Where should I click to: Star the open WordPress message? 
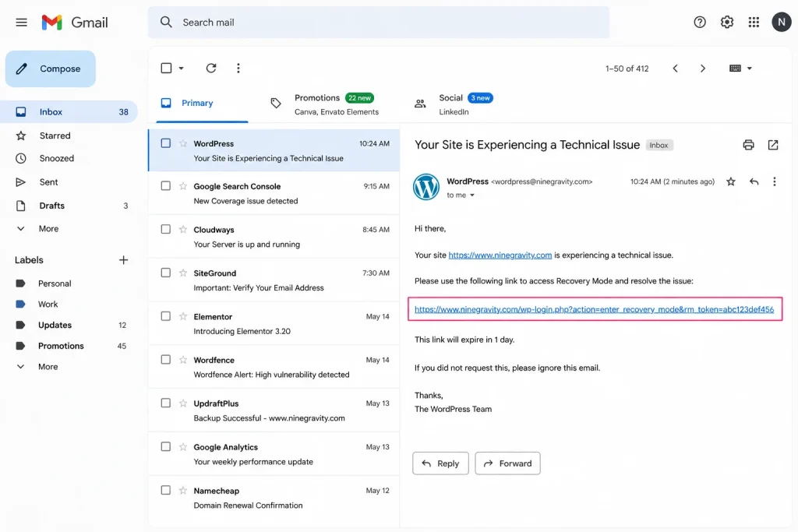pos(731,181)
